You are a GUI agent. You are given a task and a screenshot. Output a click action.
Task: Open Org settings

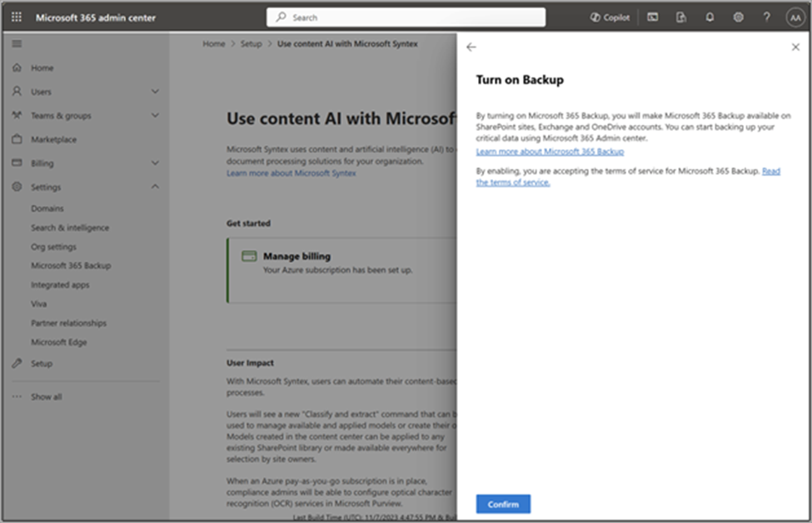click(x=53, y=247)
